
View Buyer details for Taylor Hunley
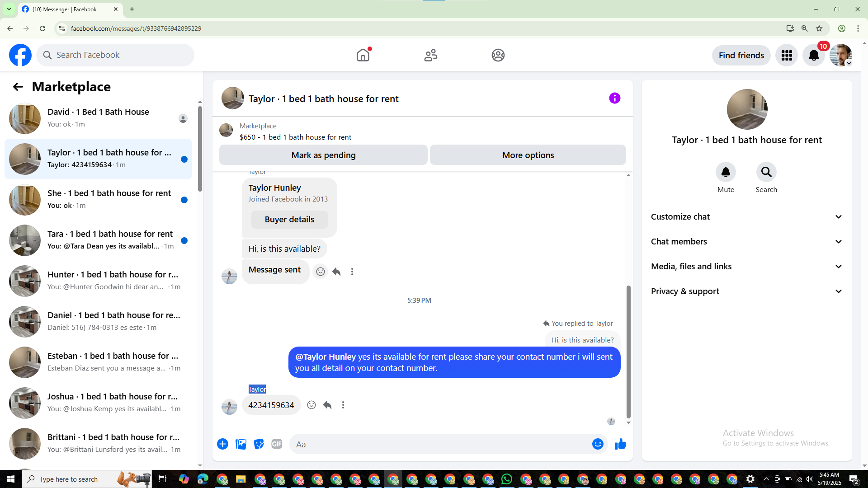point(289,220)
